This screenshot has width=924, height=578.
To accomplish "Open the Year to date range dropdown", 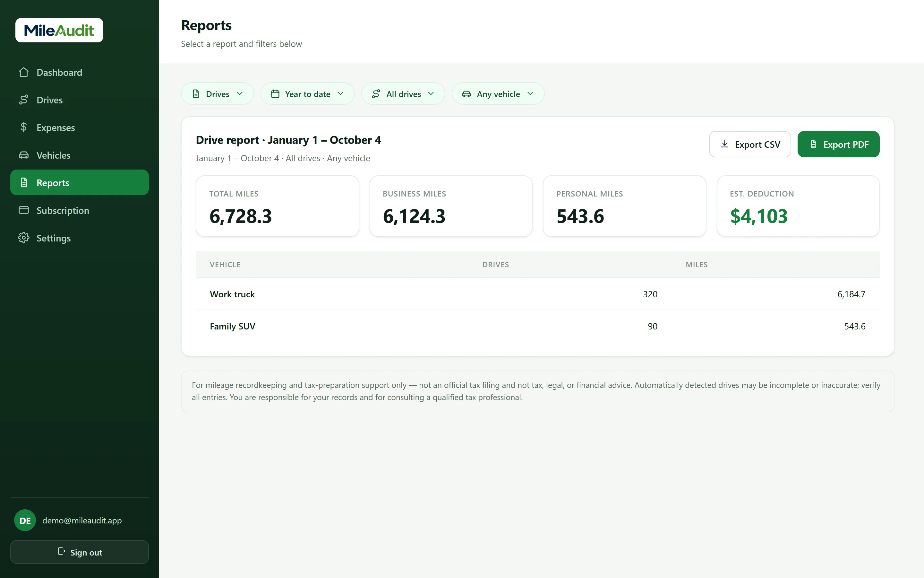I will 307,94.
